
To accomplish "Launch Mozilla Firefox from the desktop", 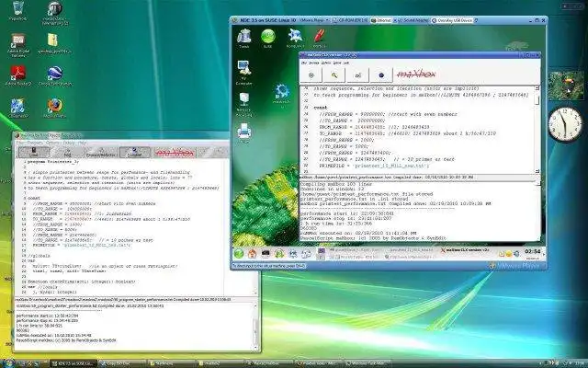I will [x=55, y=109].
